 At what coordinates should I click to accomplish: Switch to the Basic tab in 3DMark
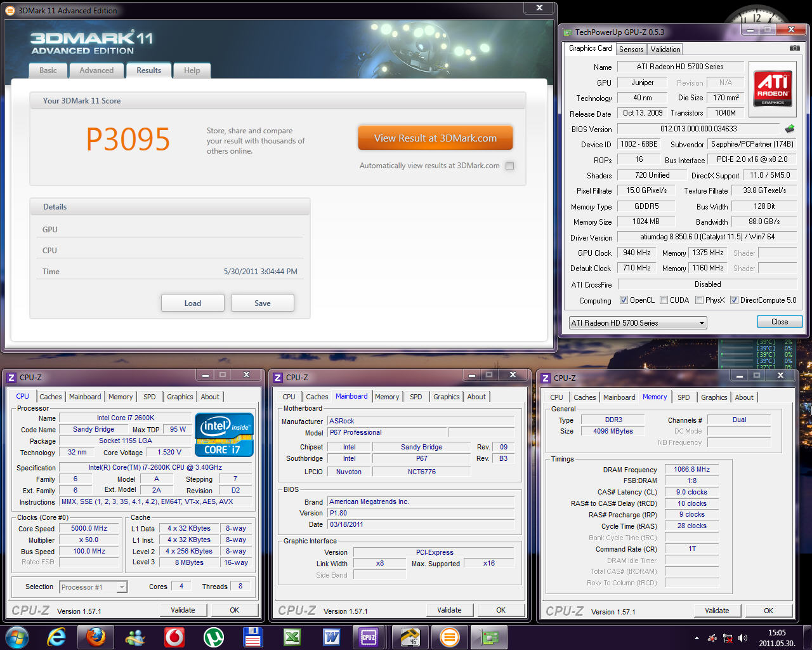tap(48, 70)
